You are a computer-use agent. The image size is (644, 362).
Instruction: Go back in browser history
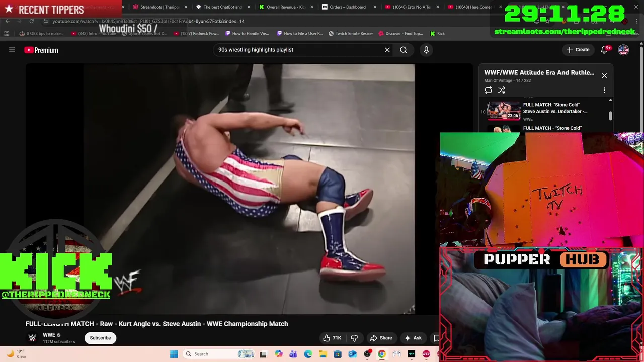[x=7, y=21]
